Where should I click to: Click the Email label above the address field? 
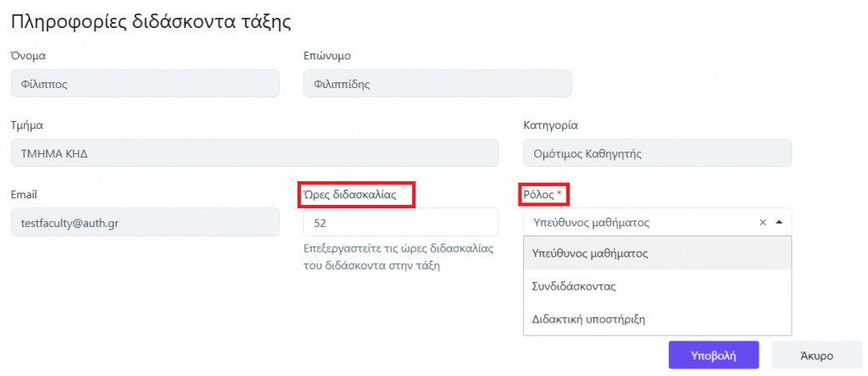24,195
